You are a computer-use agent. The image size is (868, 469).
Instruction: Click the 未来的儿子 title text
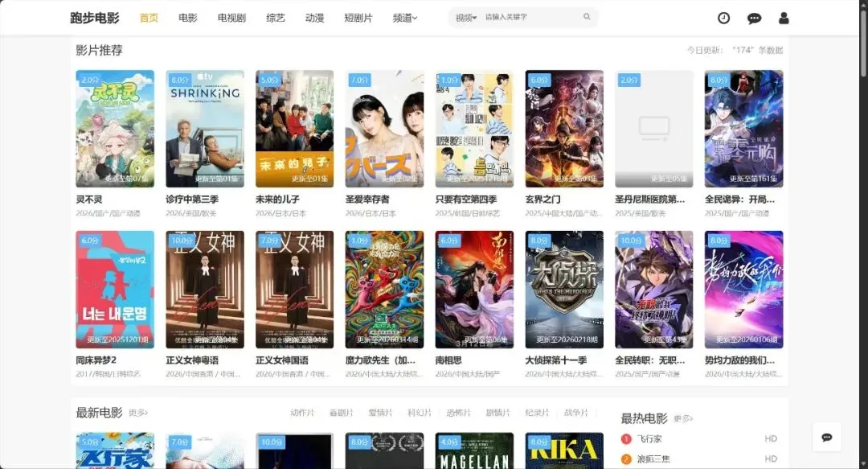pyautogui.click(x=277, y=199)
